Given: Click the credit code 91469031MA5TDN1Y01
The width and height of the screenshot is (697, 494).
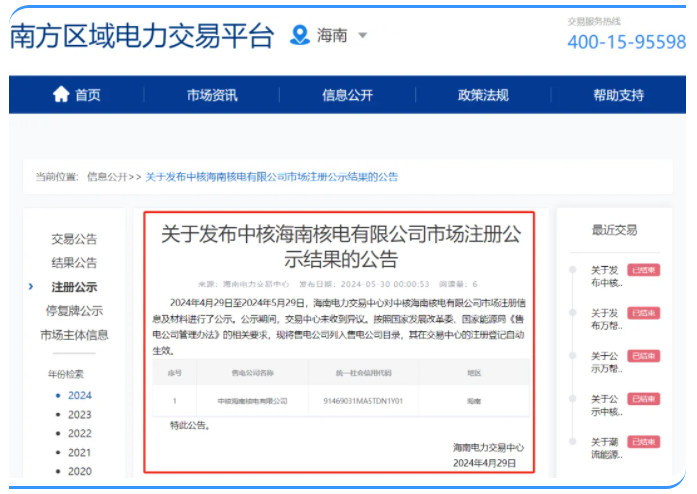Looking at the screenshot, I should (363, 401).
